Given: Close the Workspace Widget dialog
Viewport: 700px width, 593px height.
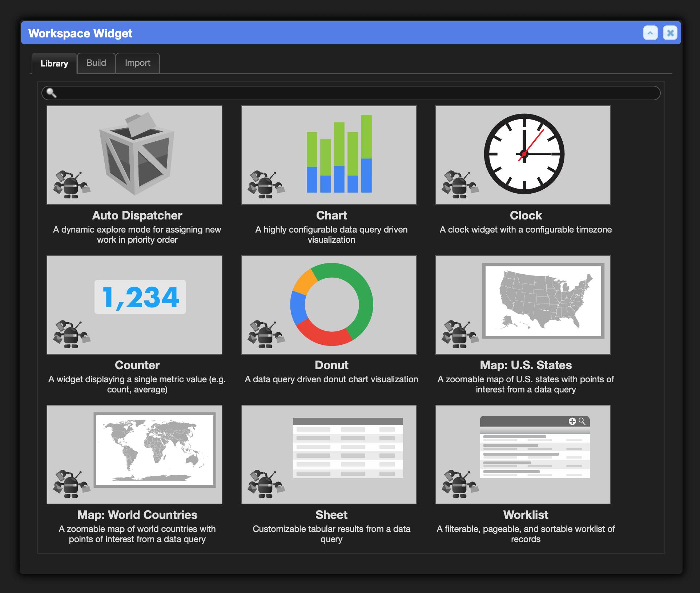Looking at the screenshot, I should (670, 33).
